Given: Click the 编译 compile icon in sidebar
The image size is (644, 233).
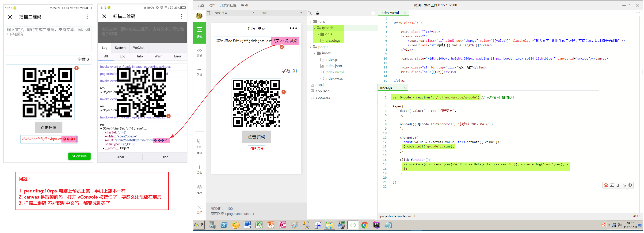Looking at the screenshot, I should click(x=199, y=147).
